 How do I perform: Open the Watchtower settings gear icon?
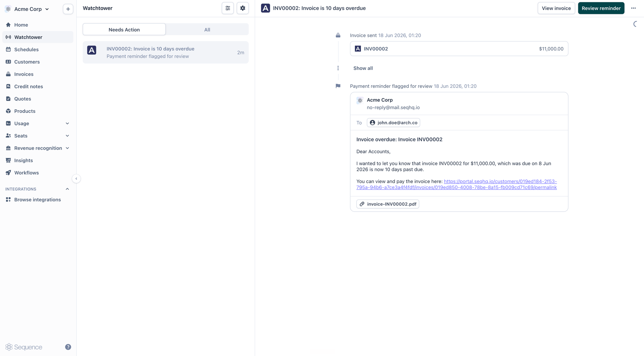243,8
